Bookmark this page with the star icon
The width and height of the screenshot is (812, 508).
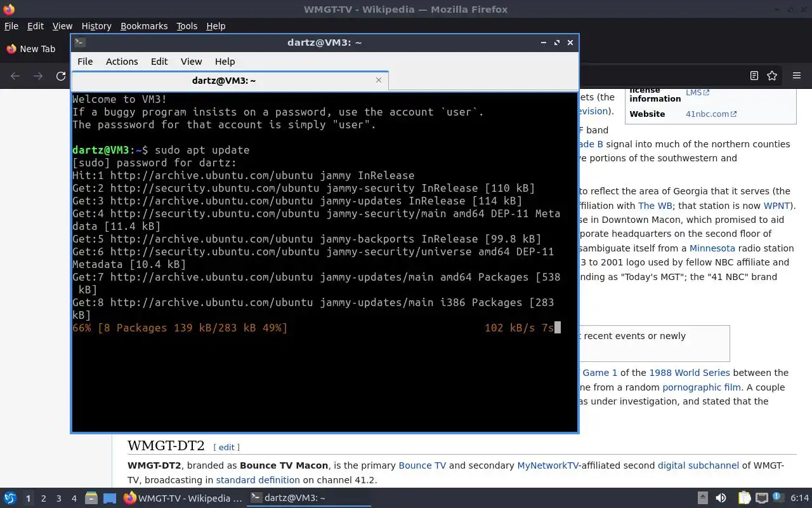coord(772,76)
